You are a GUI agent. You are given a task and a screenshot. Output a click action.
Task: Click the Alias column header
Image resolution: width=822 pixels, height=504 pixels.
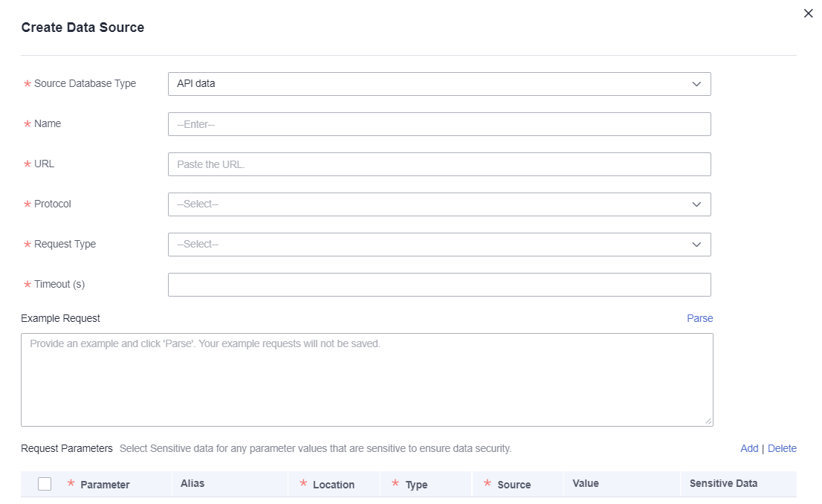coord(192,483)
